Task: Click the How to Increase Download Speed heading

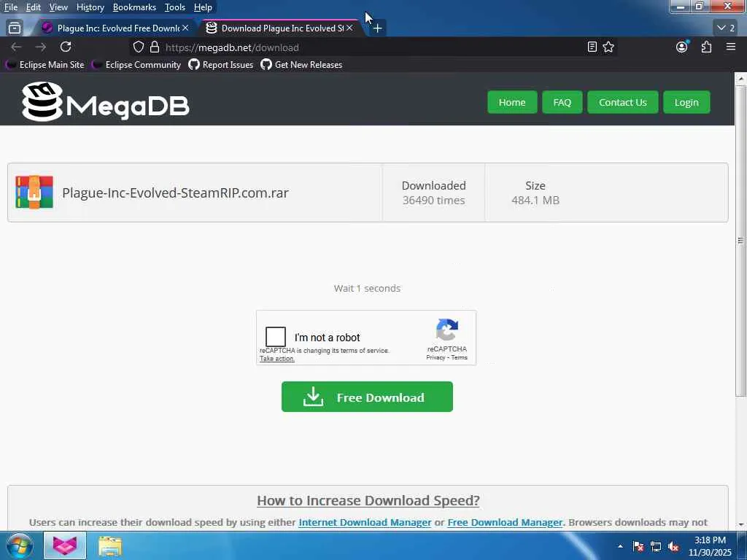Action: click(x=368, y=500)
